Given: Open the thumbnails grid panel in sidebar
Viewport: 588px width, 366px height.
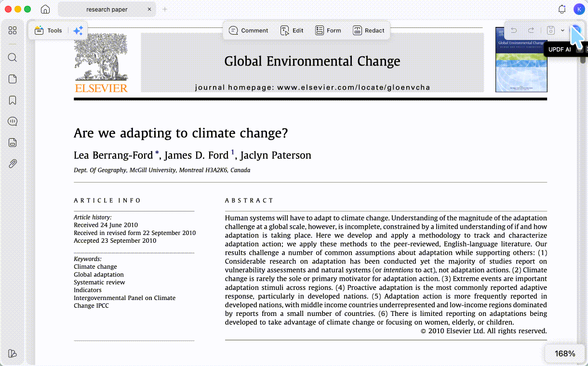Looking at the screenshot, I should [13, 30].
